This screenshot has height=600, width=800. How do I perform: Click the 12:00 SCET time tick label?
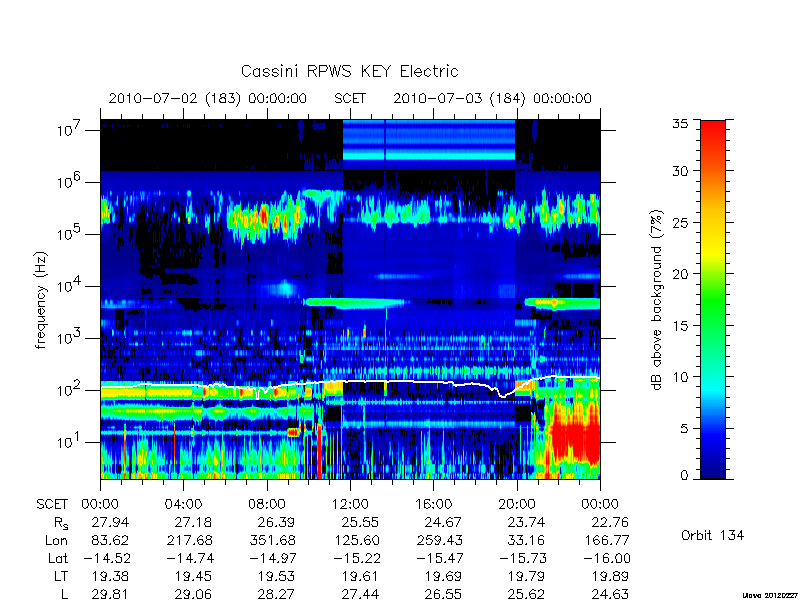350,504
